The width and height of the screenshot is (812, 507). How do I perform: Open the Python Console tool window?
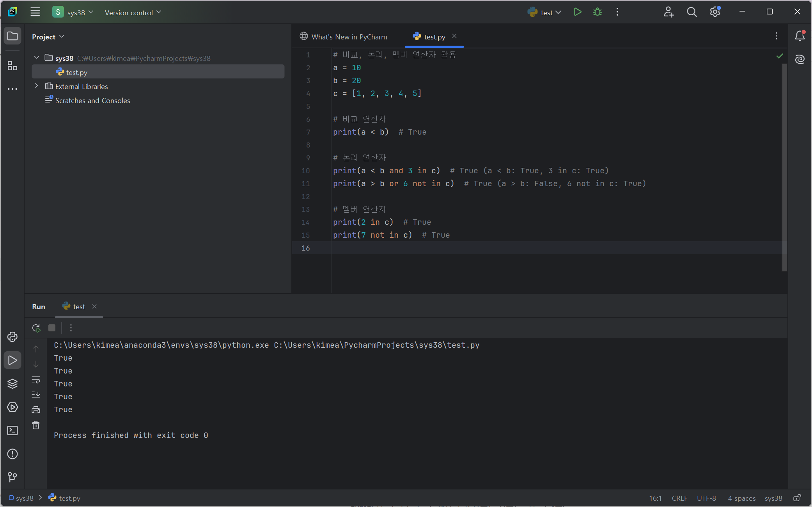[12, 337]
